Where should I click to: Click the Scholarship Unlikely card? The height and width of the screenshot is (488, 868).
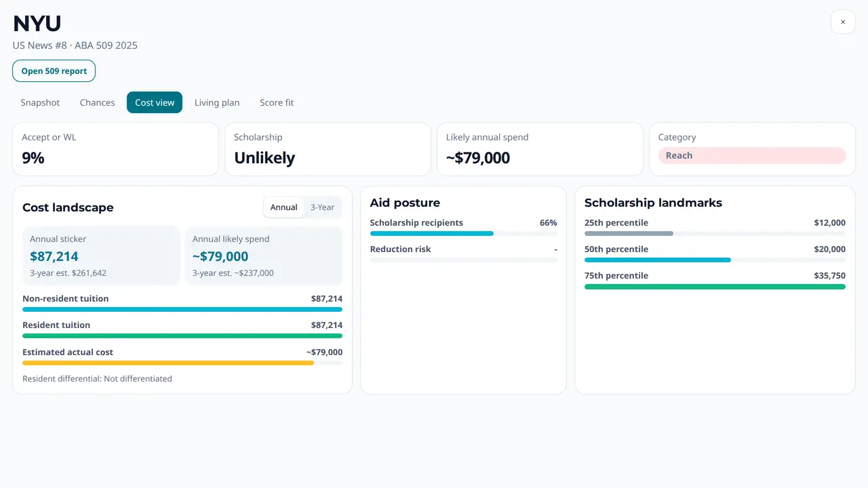[x=328, y=149]
